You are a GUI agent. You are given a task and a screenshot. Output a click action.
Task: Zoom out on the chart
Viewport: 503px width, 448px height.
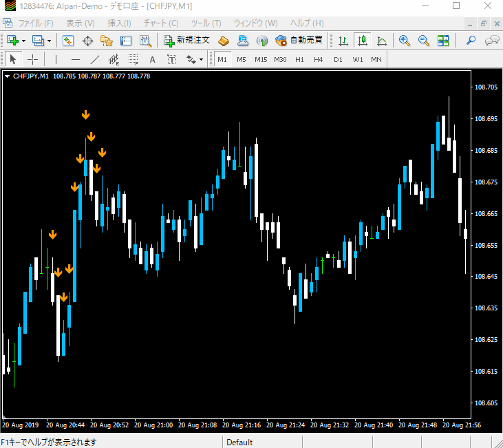[423, 41]
